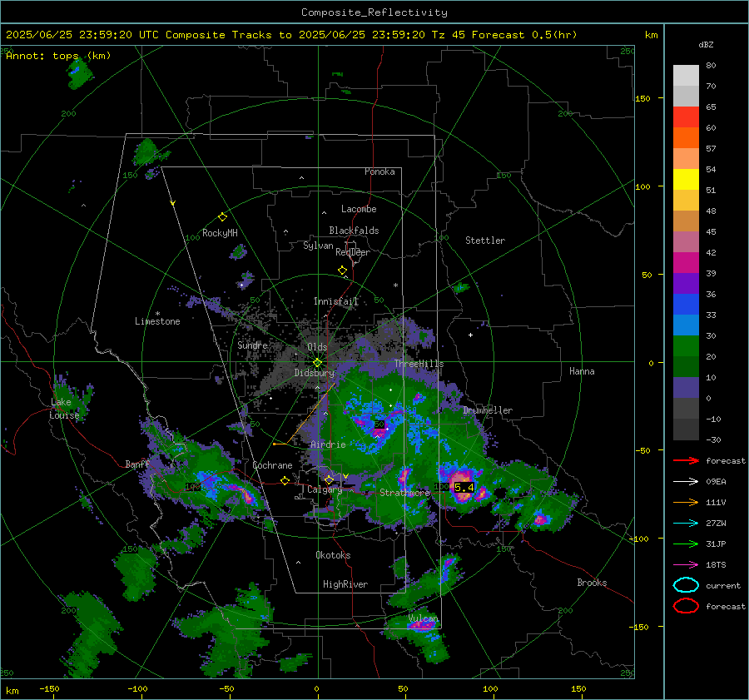Click the yellow diamond marker near RockyMH
This screenshot has height=700, width=749.
pos(222,217)
